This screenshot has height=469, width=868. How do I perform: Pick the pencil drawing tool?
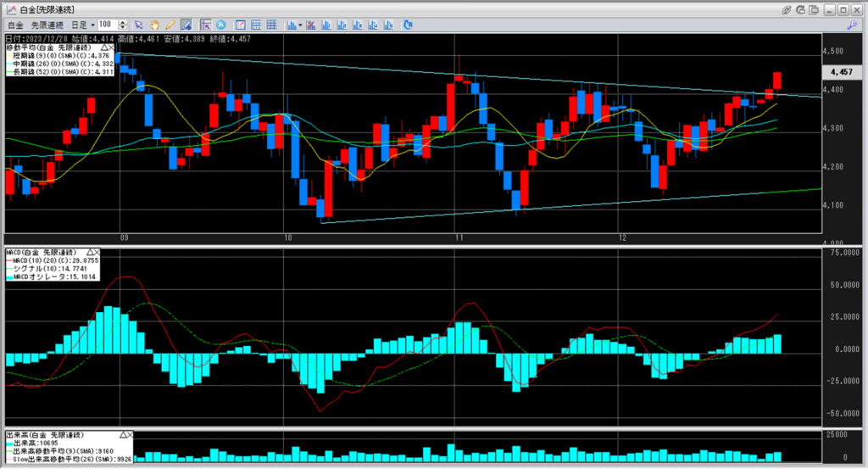[170, 25]
